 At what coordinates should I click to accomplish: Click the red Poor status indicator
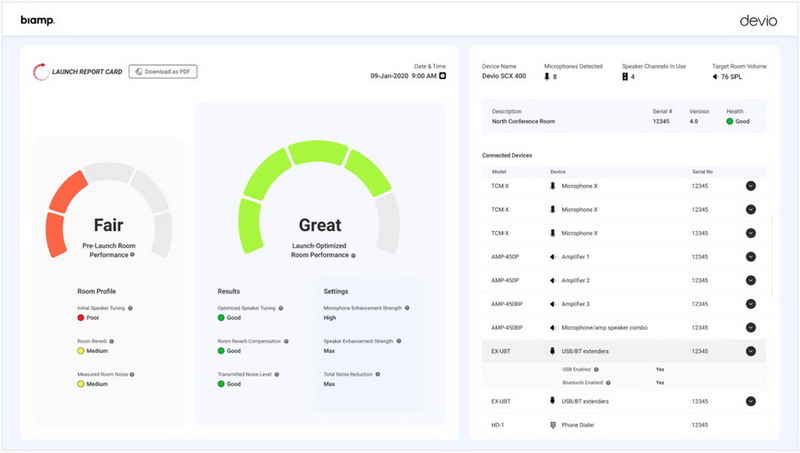tap(81, 318)
